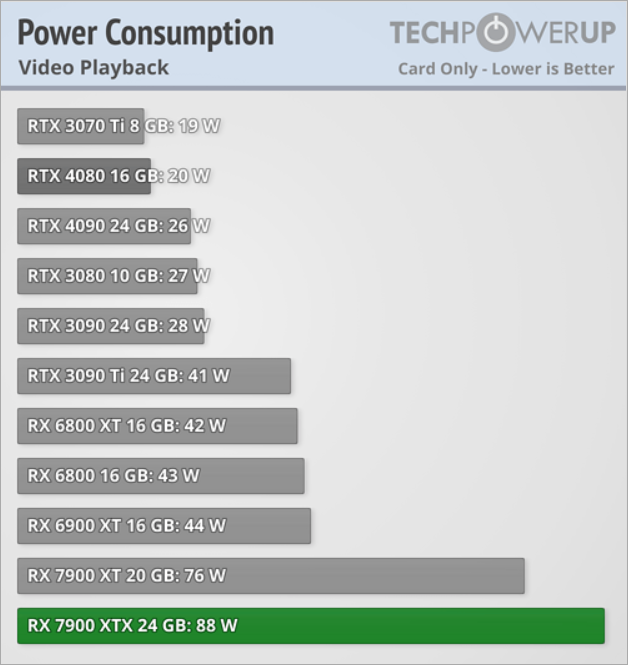The height and width of the screenshot is (665, 628).
Task: Click the RTX 4090 24 GB bar
Action: (104, 226)
